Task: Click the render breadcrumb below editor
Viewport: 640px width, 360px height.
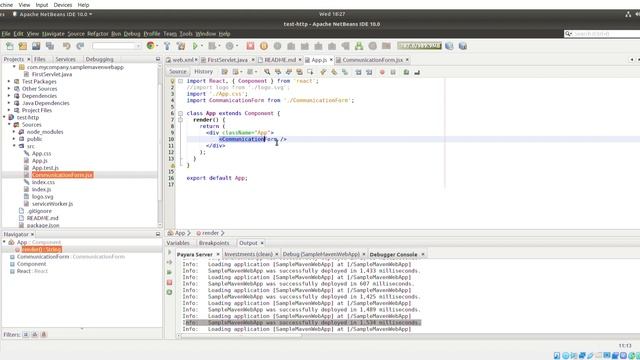Action: (211, 233)
